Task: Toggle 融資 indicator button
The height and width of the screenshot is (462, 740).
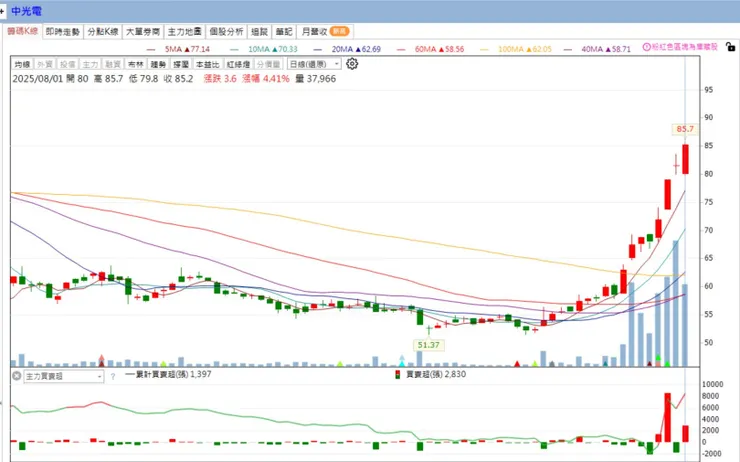Action: 113,64
